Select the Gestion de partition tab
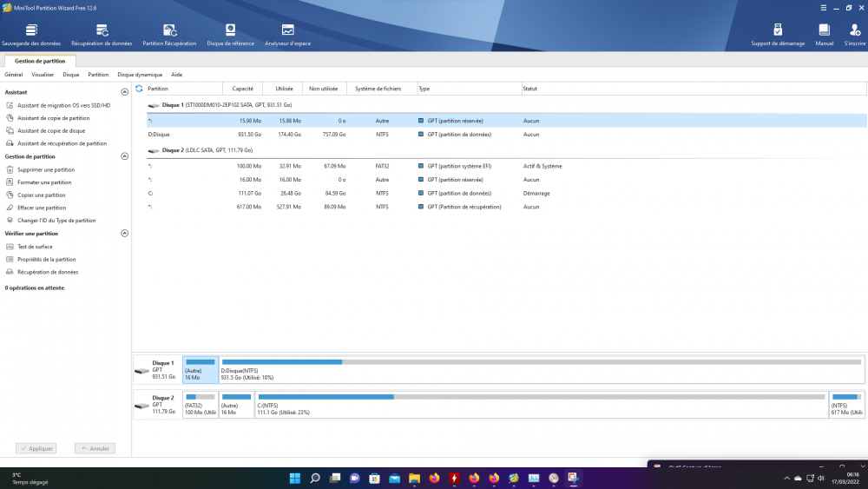The height and width of the screenshot is (489, 868). point(40,61)
